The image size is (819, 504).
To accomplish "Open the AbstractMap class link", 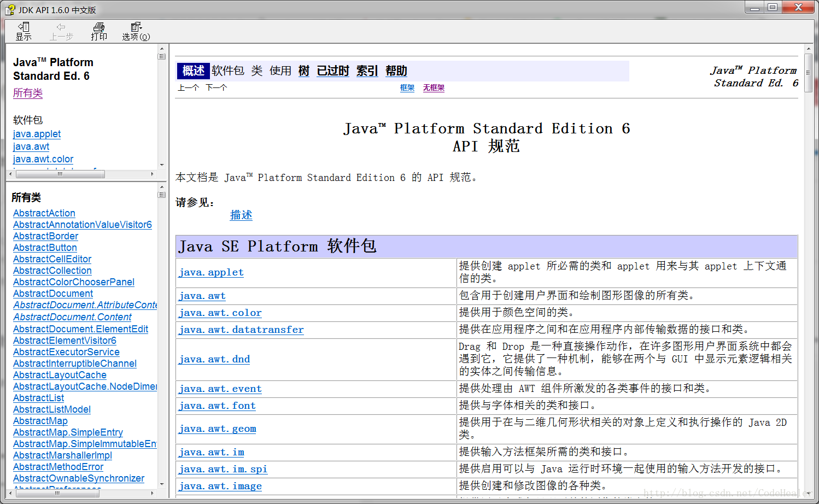I will [x=40, y=421].
